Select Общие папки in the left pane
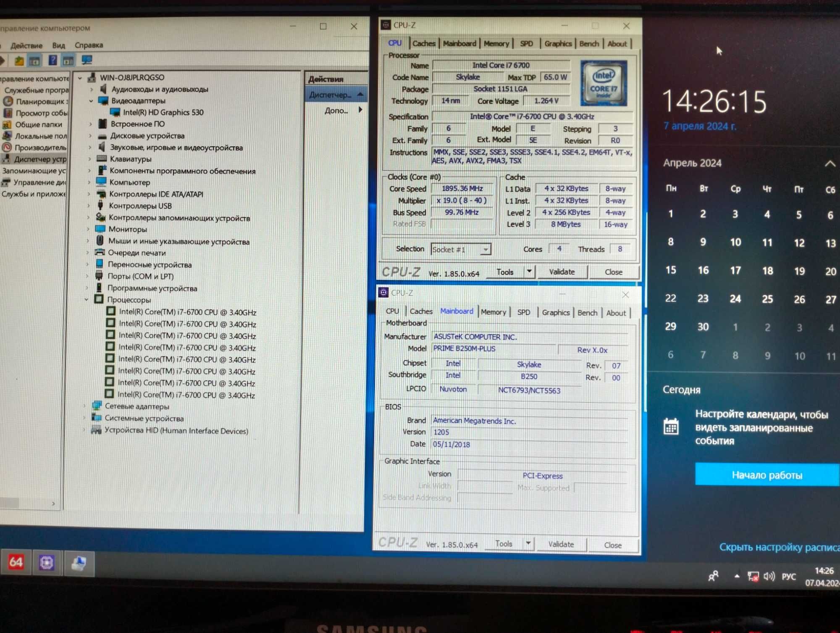This screenshot has width=840, height=633. [x=33, y=124]
